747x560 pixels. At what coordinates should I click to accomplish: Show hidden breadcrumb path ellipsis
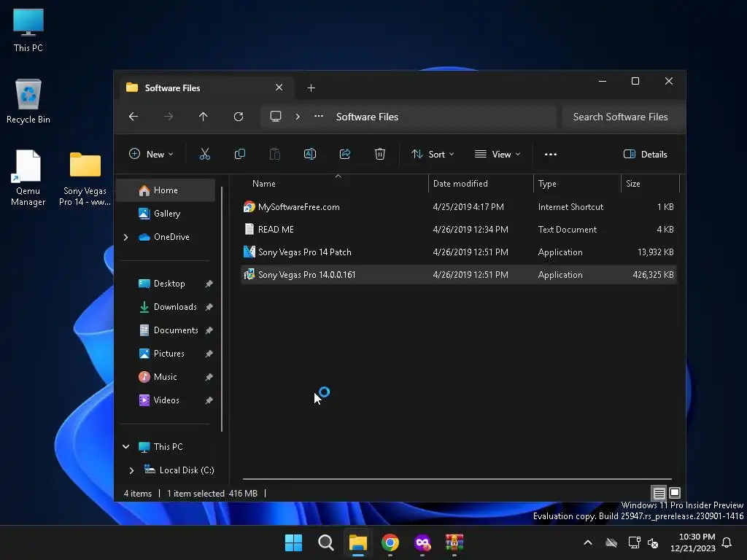pyautogui.click(x=319, y=117)
